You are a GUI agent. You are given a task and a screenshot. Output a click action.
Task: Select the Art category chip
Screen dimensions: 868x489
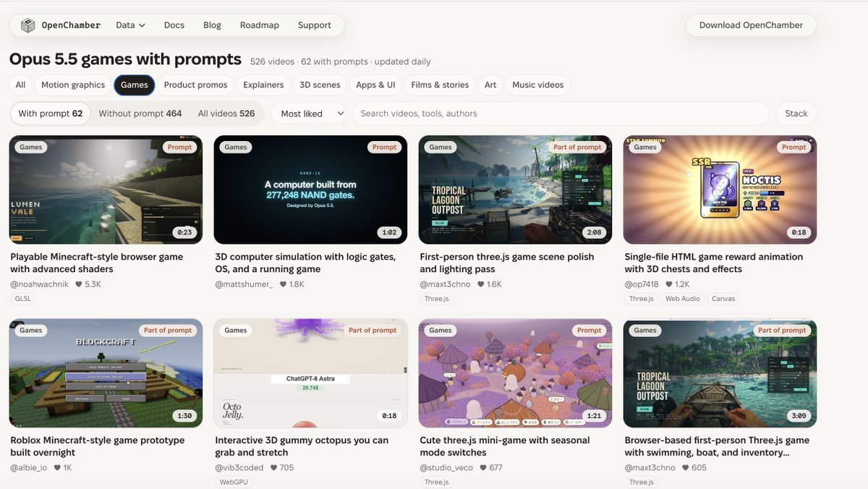(x=490, y=85)
